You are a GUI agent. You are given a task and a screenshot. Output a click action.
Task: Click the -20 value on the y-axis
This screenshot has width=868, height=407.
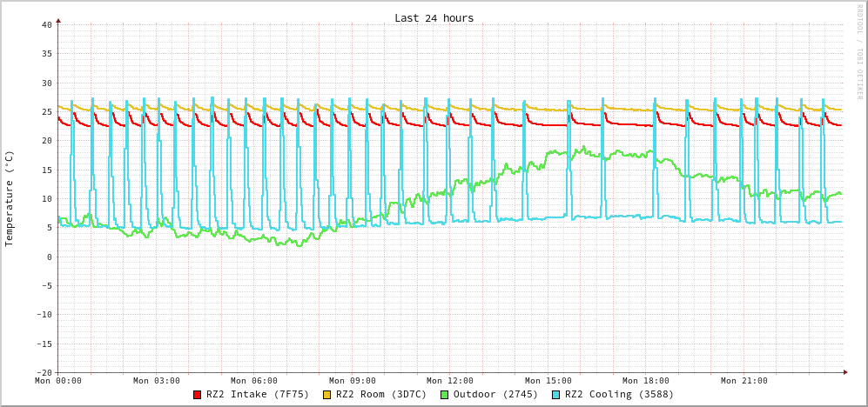(44, 372)
